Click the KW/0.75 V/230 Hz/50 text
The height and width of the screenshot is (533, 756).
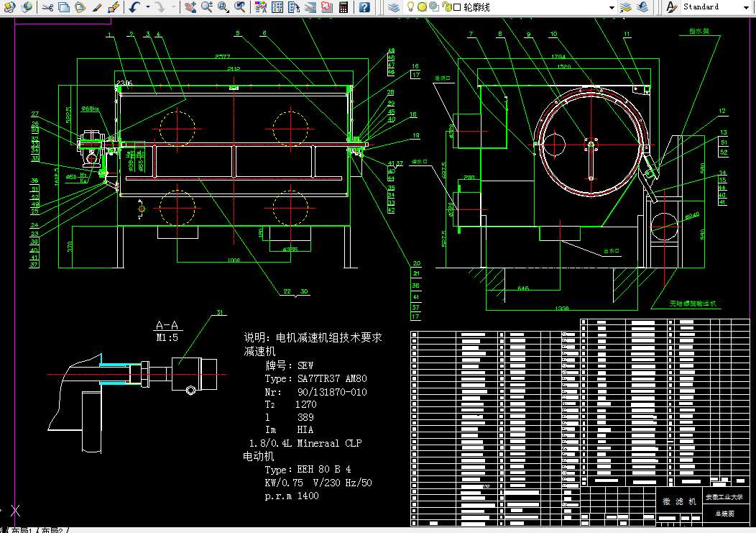[x=318, y=483]
